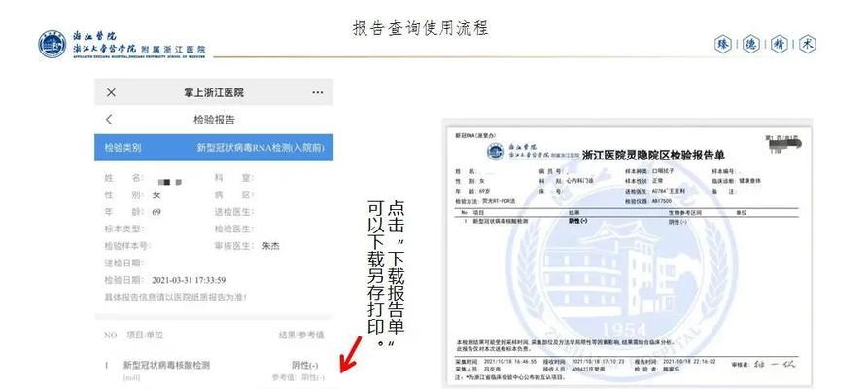Click the 精 seal icon
Image resolution: width=868 pixels, height=389 pixels.
(x=780, y=45)
